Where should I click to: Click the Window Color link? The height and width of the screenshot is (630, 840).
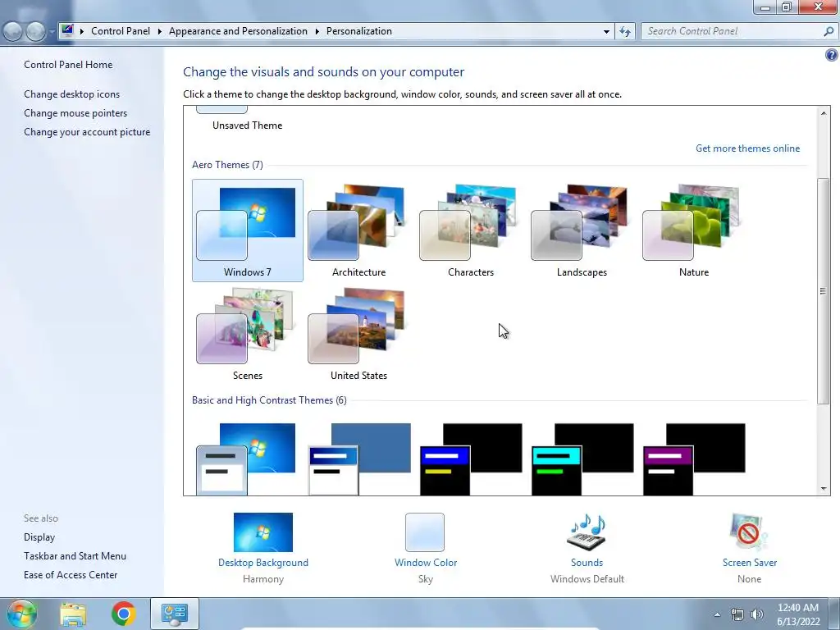[x=426, y=563]
